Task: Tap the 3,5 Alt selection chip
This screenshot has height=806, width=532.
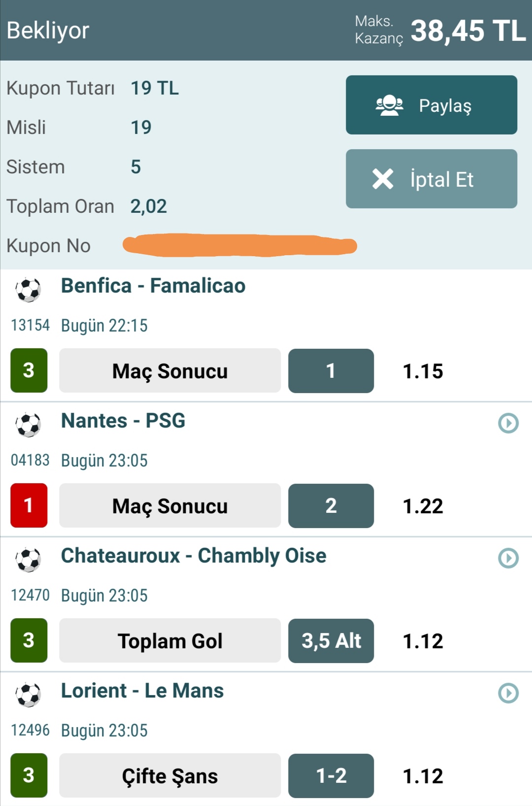Action: [x=331, y=640]
